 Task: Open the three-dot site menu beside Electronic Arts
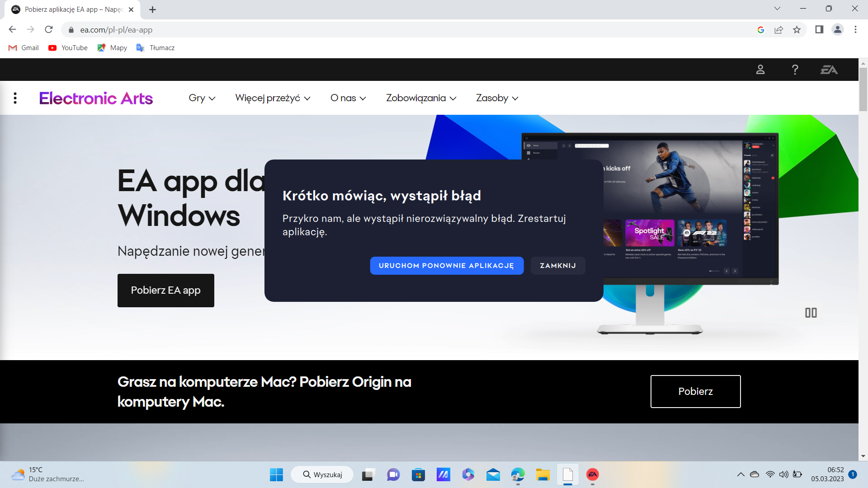(15, 98)
